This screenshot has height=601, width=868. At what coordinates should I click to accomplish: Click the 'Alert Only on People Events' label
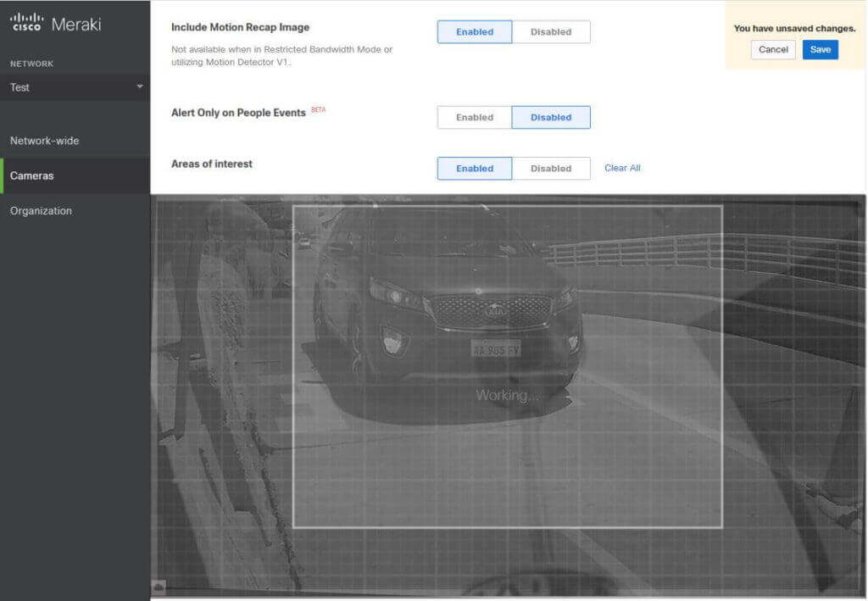coord(238,113)
